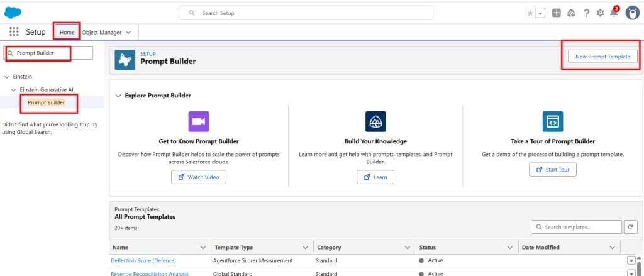Click the All Prompt Templates heading

click(145, 216)
